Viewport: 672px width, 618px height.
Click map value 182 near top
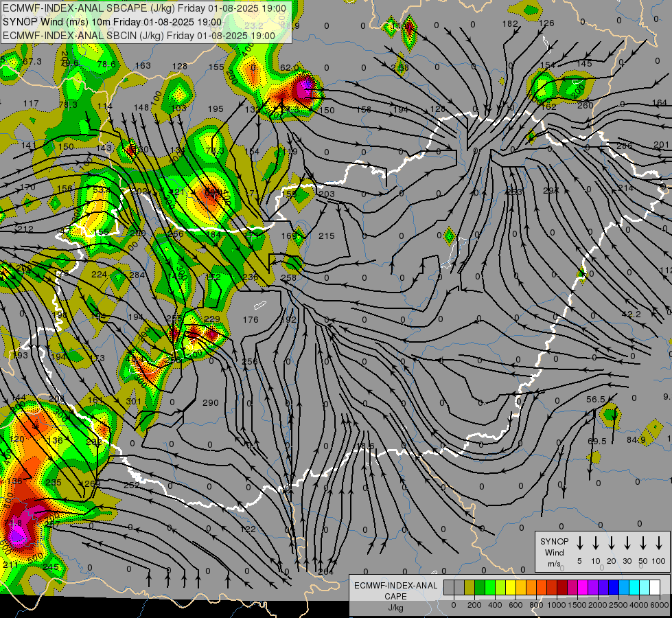(510, 24)
